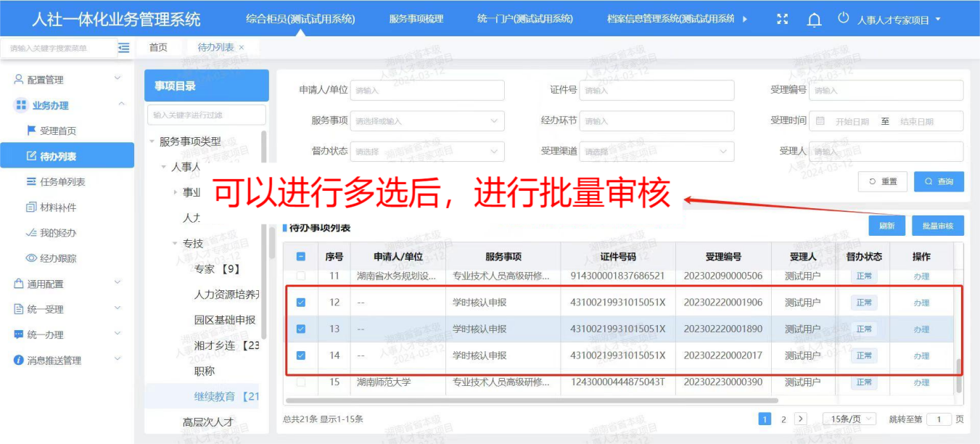Uncheck the checkbox for row 12
Screen dimensions: 980x444
click(x=301, y=303)
